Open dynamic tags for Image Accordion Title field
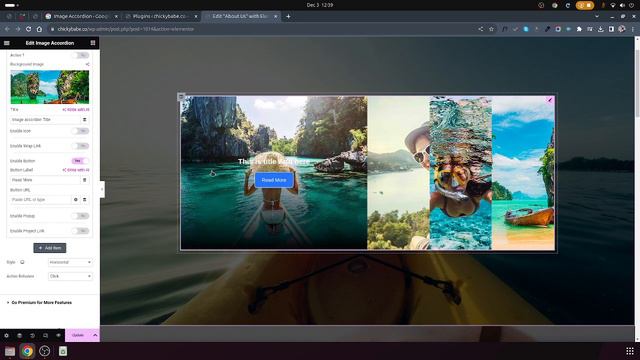The width and height of the screenshot is (640, 360). pos(84,120)
